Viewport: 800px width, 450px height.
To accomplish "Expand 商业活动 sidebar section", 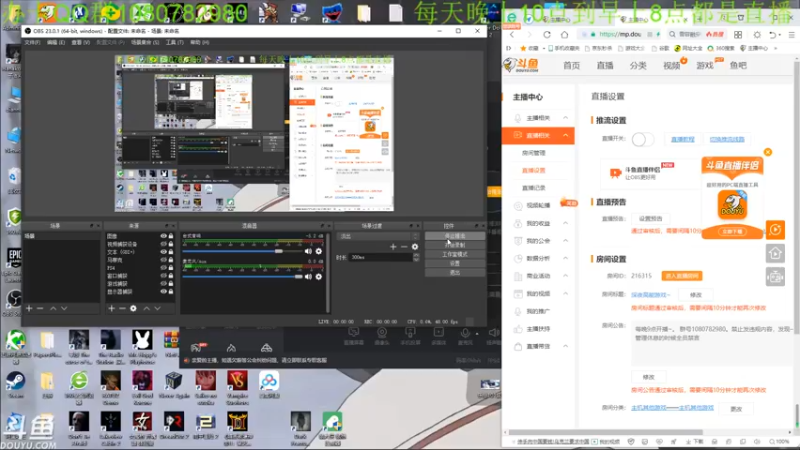I will click(x=565, y=276).
